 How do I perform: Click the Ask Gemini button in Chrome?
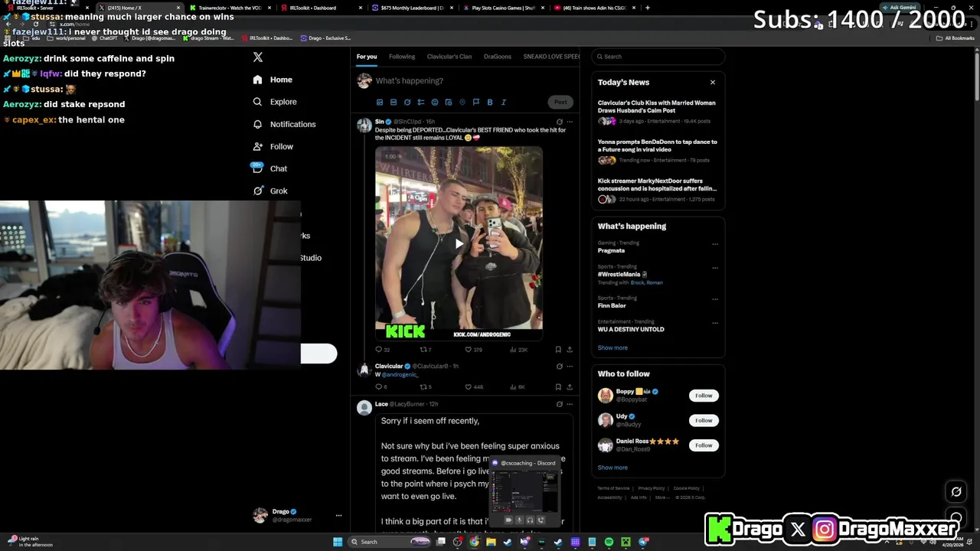(x=899, y=8)
